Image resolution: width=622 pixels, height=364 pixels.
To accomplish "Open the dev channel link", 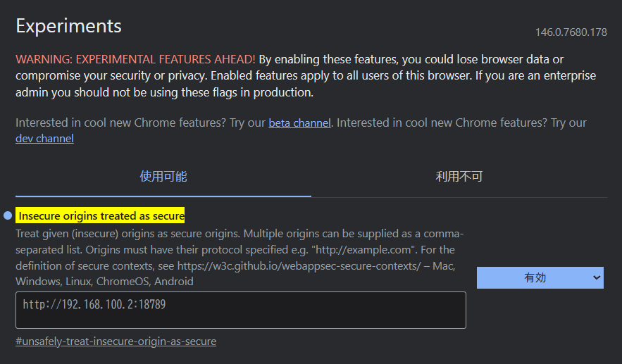I will (x=44, y=139).
